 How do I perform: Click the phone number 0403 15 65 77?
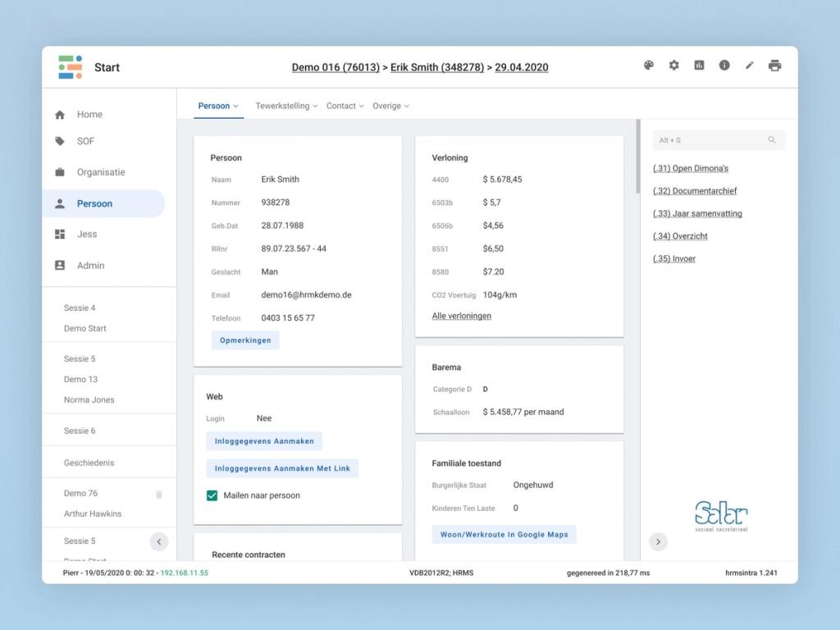point(288,317)
